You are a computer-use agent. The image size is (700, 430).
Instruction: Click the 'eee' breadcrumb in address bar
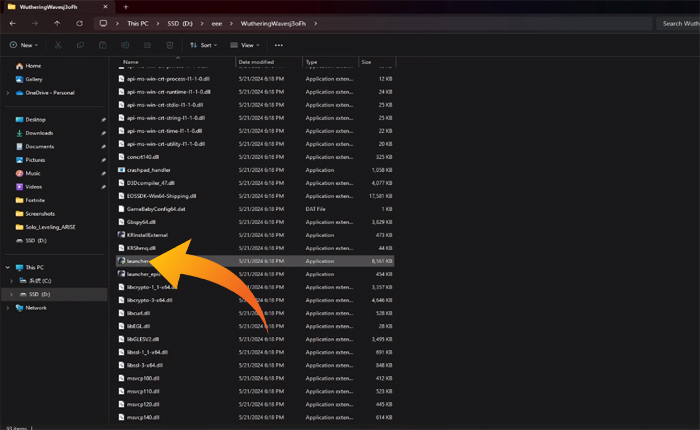214,22
